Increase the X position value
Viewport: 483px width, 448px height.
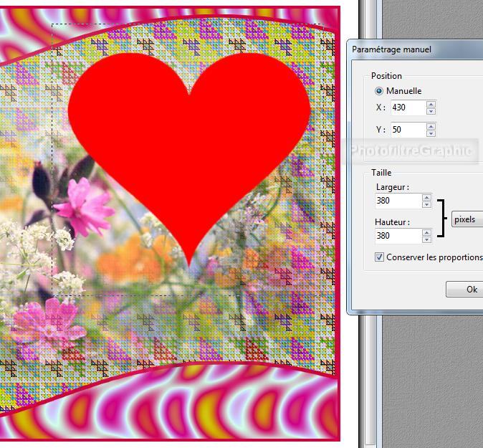pyautogui.click(x=431, y=104)
